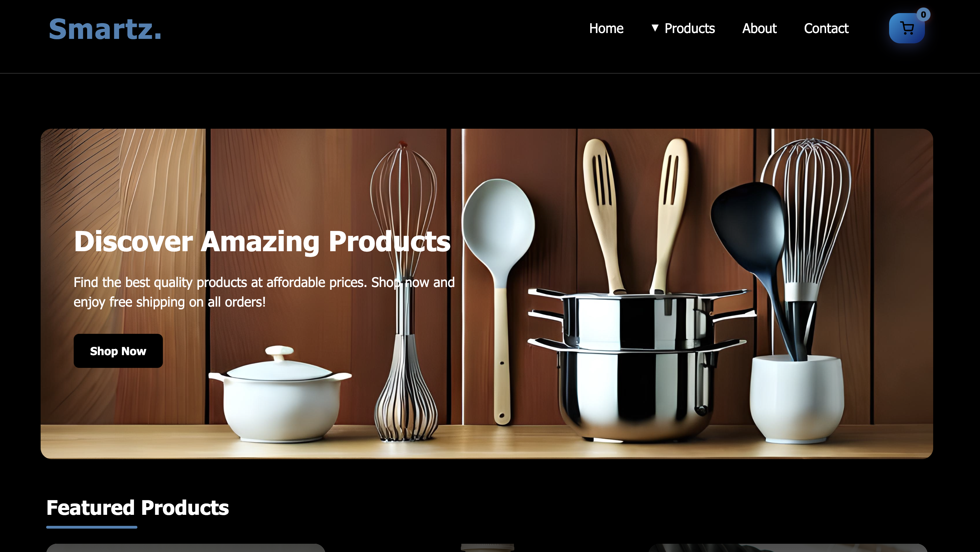Open the first featured product card
Viewport: 980px width, 552px height.
tap(186, 548)
